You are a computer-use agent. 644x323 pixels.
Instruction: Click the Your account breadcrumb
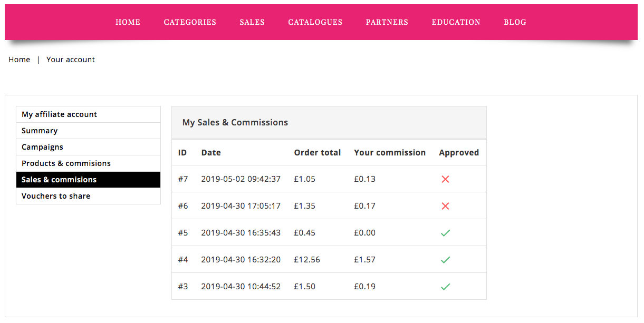(x=71, y=60)
